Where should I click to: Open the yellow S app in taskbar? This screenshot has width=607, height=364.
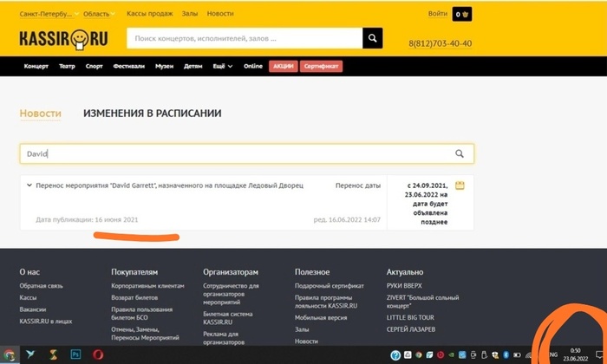click(53, 354)
